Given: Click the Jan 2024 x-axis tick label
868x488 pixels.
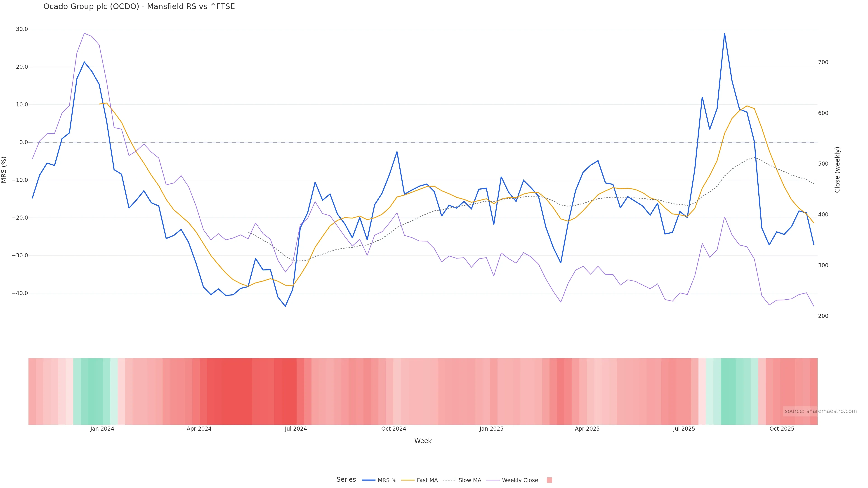Looking at the screenshot, I should pos(102,429).
